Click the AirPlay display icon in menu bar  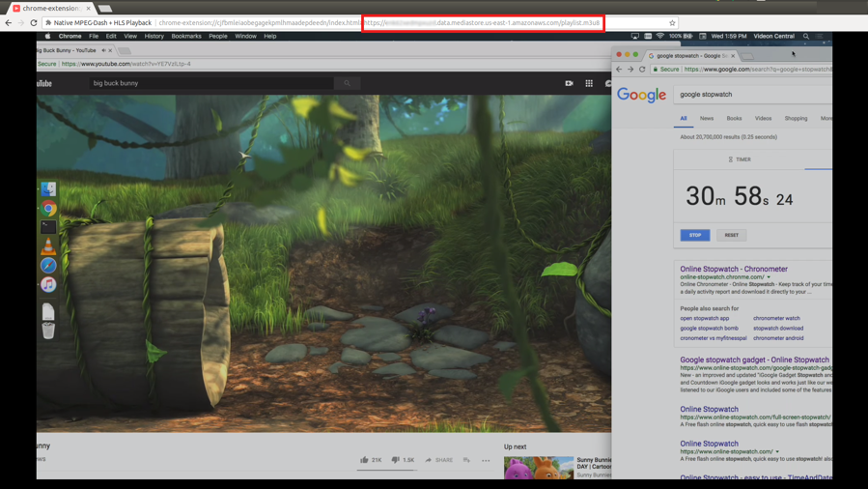pos(635,36)
